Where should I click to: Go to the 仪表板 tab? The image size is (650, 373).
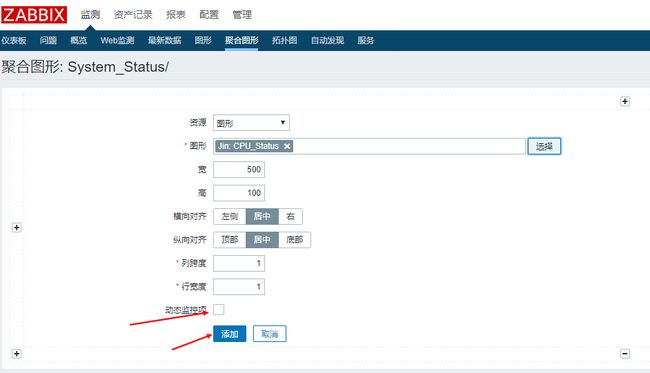tap(14, 40)
